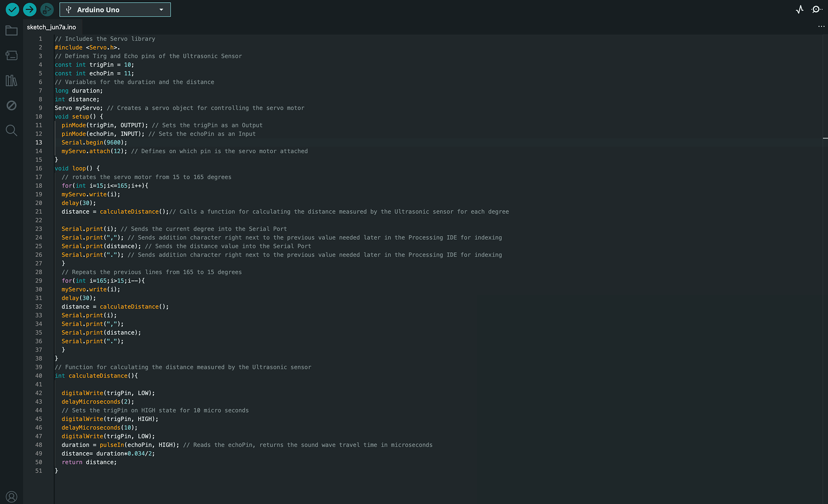The width and height of the screenshot is (828, 504).
Task: Click line number 13 in the gutter
Action: click(39, 142)
